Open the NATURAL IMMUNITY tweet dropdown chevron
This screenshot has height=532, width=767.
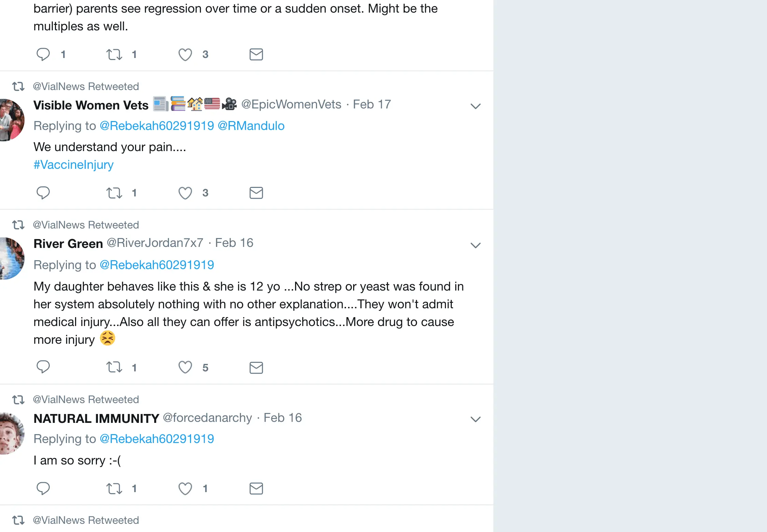475,419
